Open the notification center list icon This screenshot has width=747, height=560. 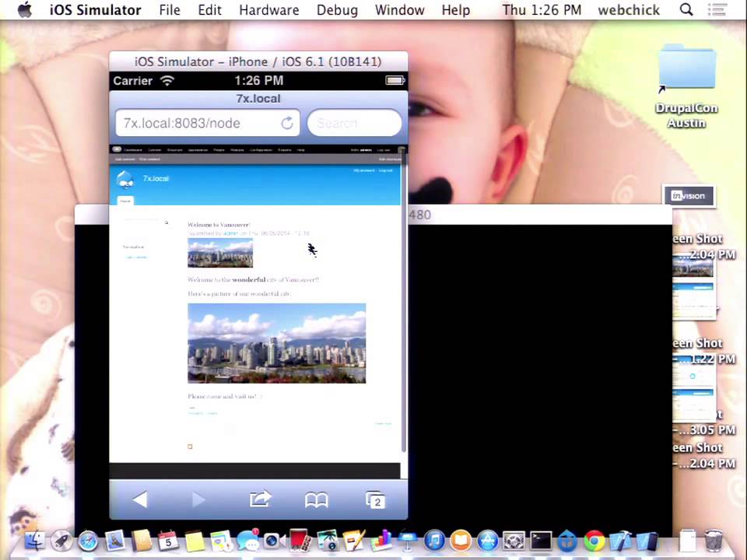click(x=717, y=9)
